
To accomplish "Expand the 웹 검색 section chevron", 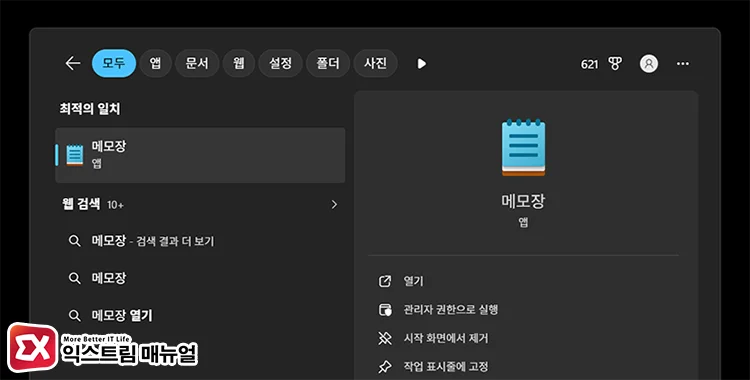I will pos(334,205).
